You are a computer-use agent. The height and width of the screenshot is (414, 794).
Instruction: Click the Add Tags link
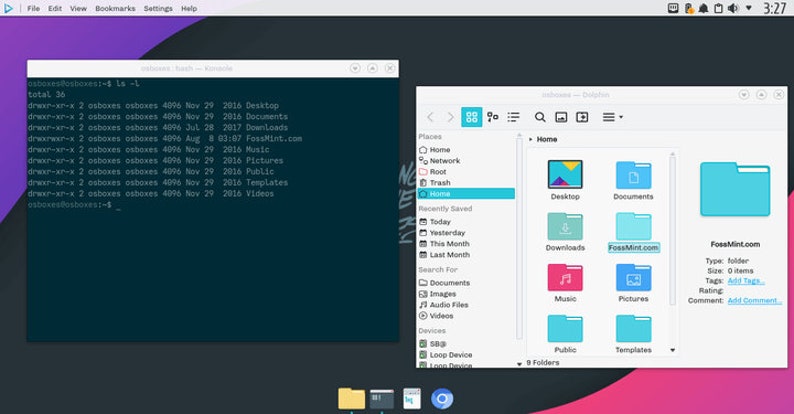click(x=746, y=281)
